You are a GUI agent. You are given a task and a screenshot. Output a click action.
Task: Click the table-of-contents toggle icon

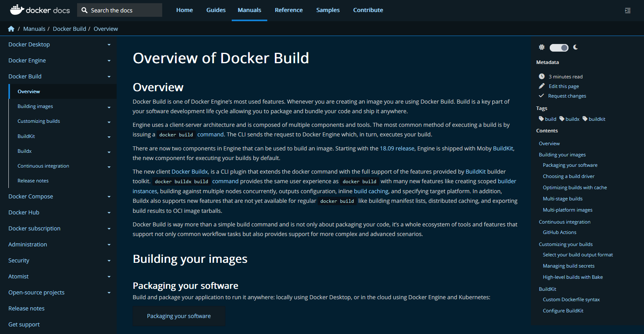coord(628,10)
